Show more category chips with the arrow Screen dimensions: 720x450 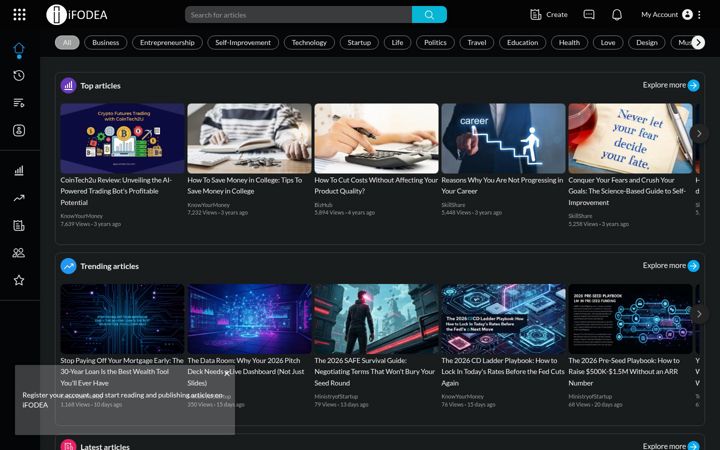(x=698, y=43)
